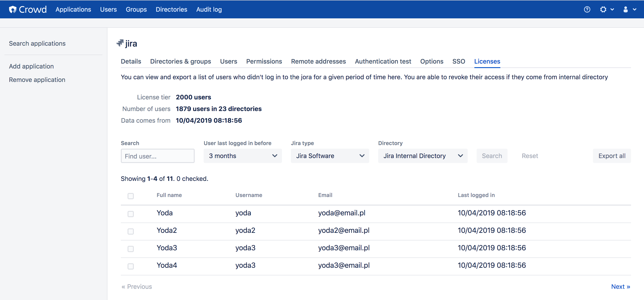Open the '3 months' last-logged-in dropdown
The image size is (644, 300).
coord(243,156)
